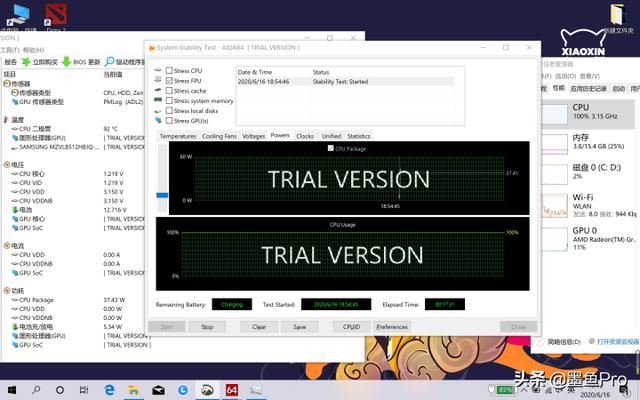Select CPU in Task Manager performance list
This screenshot has height=400, width=640.
(588, 115)
